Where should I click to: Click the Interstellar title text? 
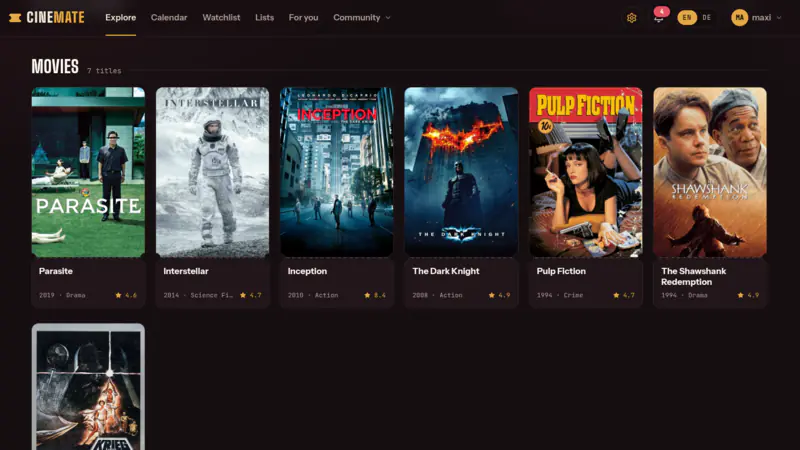pos(186,271)
